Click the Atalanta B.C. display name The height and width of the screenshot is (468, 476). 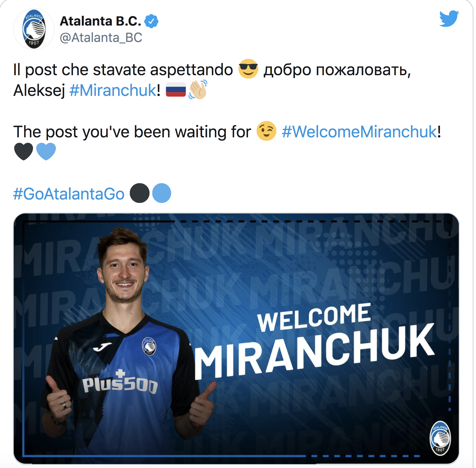101,21
